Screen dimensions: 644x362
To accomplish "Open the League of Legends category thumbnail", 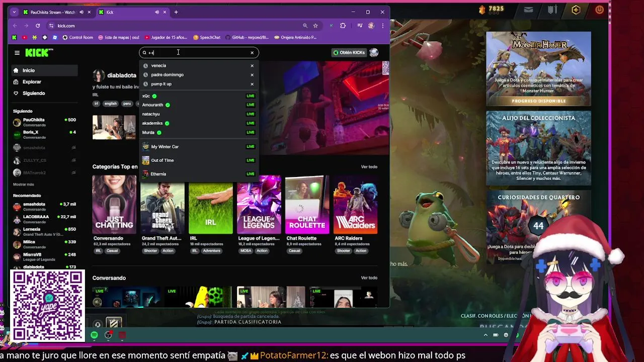I will point(259,205).
